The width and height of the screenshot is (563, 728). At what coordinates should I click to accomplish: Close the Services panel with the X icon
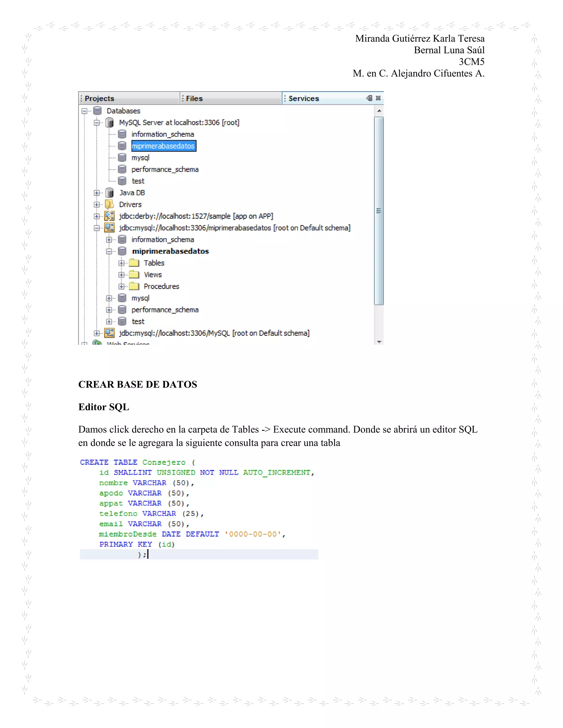point(378,98)
